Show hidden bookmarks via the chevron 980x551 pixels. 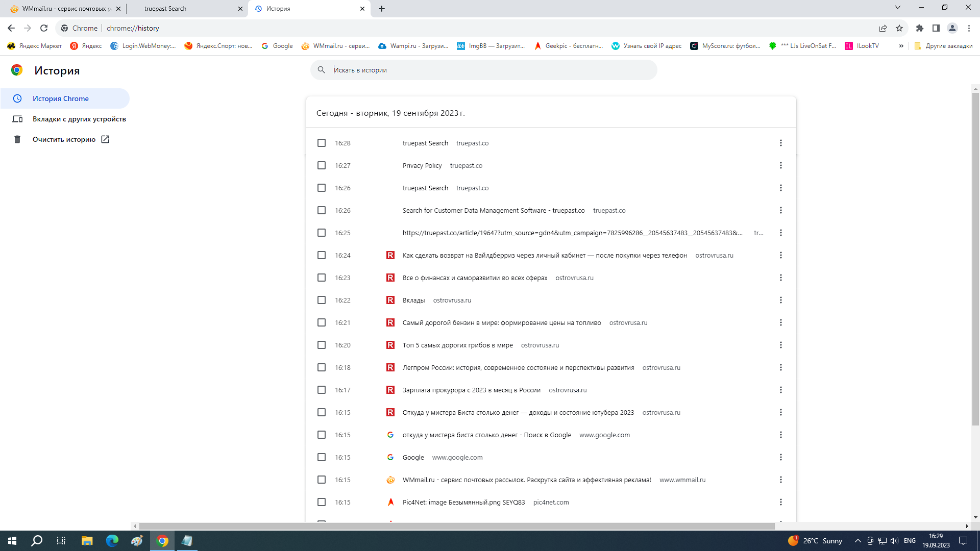pos(901,46)
